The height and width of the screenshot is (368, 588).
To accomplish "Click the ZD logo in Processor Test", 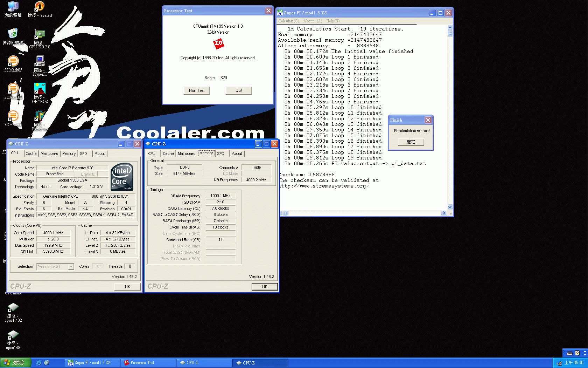I will tap(218, 43).
